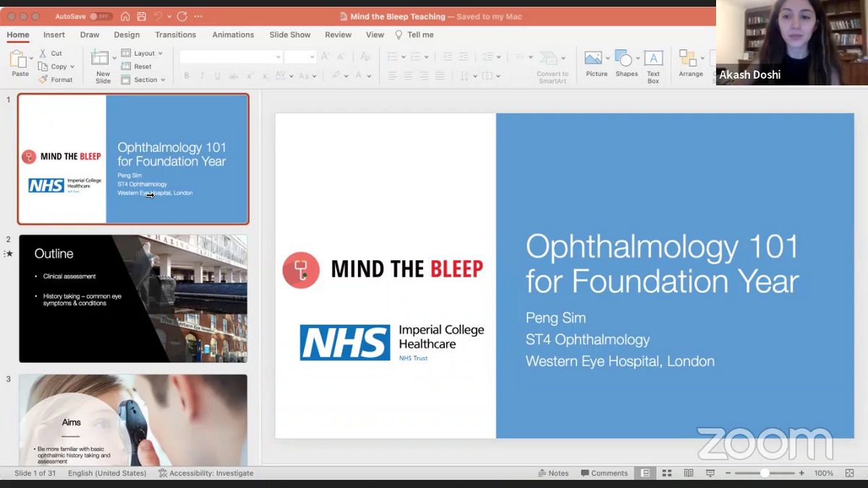The height and width of the screenshot is (488, 868).
Task: Click the Copy button
Action: pyautogui.click(x=54, y=67)
